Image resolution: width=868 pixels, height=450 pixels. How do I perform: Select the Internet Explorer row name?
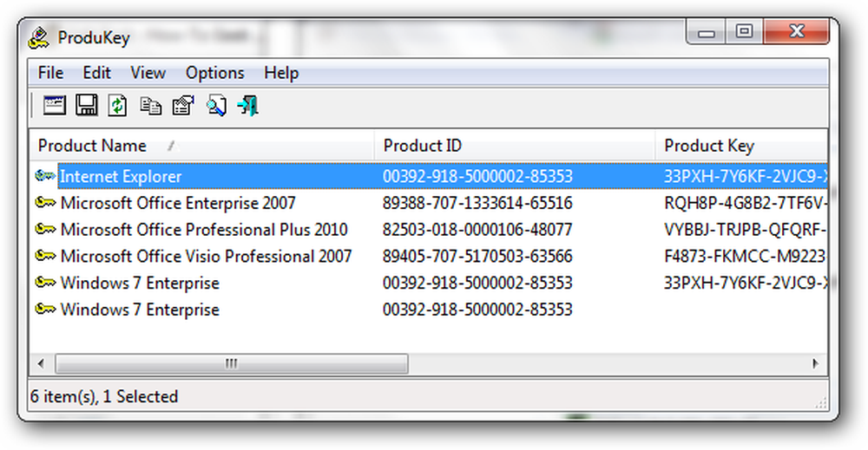point(121,176)
